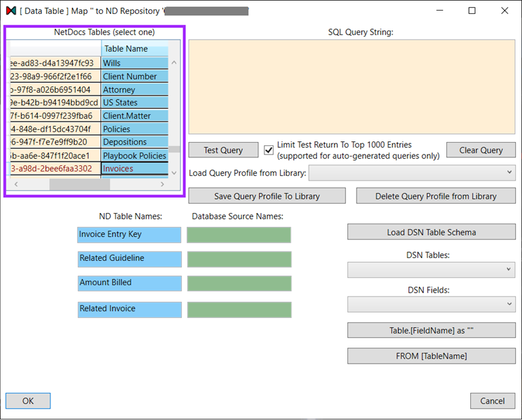Clear the SQL query with Clear Query

tap(481, 150)
